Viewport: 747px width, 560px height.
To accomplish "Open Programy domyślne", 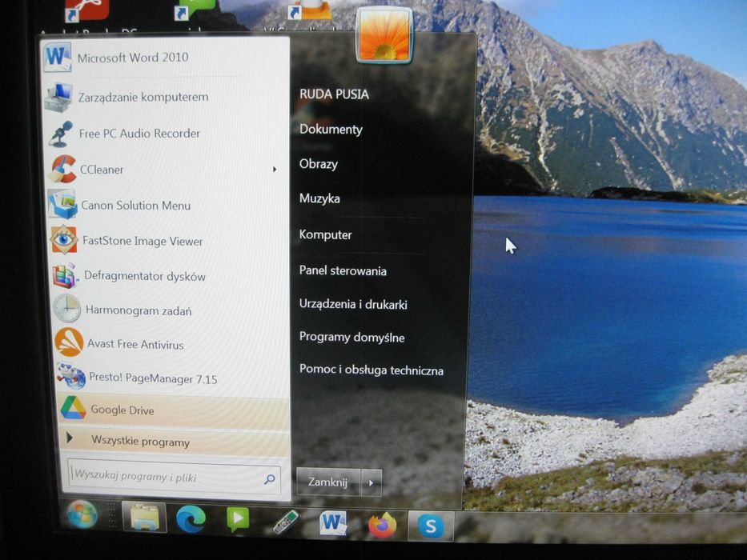I will click(351, 337).
